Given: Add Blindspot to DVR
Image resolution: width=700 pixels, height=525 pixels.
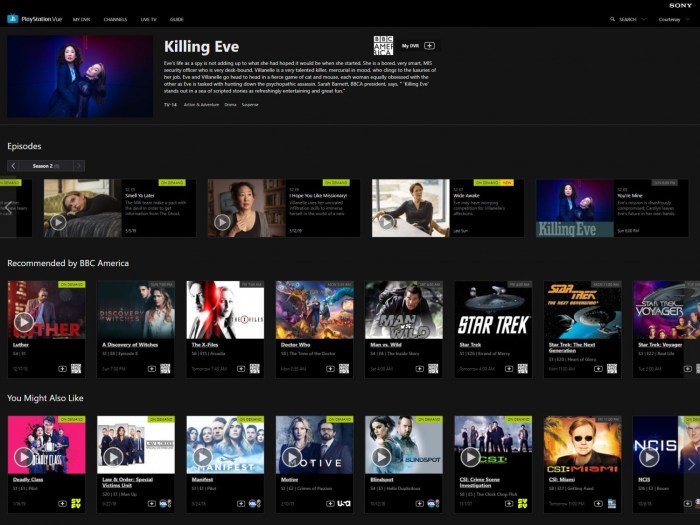Looking at the screenshot, I should click(x=420, y=504).
